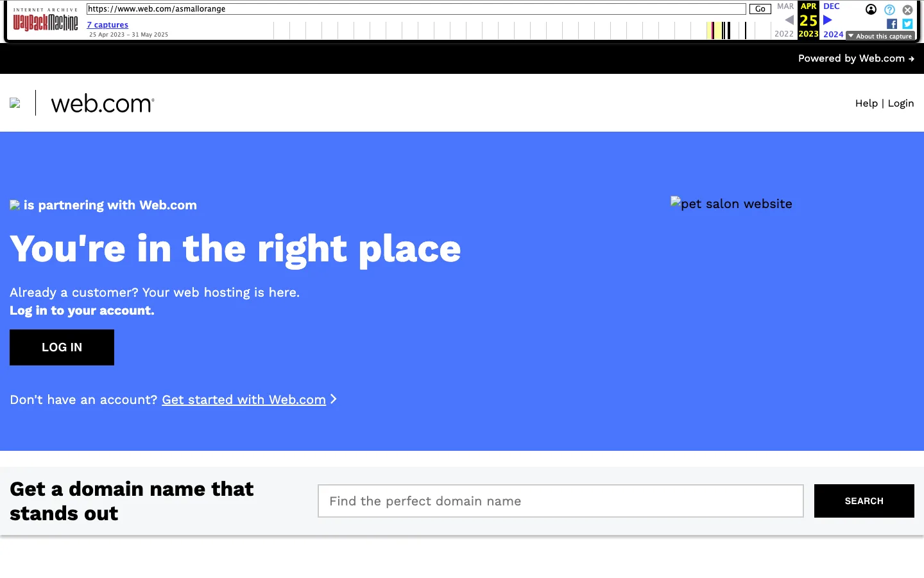924x578 pixels.
Task: Click the highlighted APR 25 2023 capture date
Action: pos(809,20)
